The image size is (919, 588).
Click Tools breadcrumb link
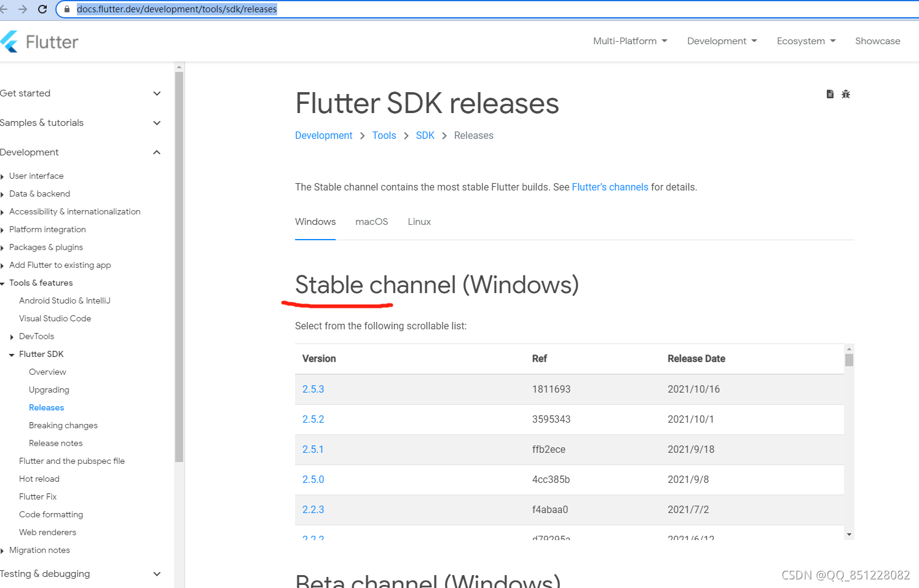pyautogui.click(x=384, y=136)
